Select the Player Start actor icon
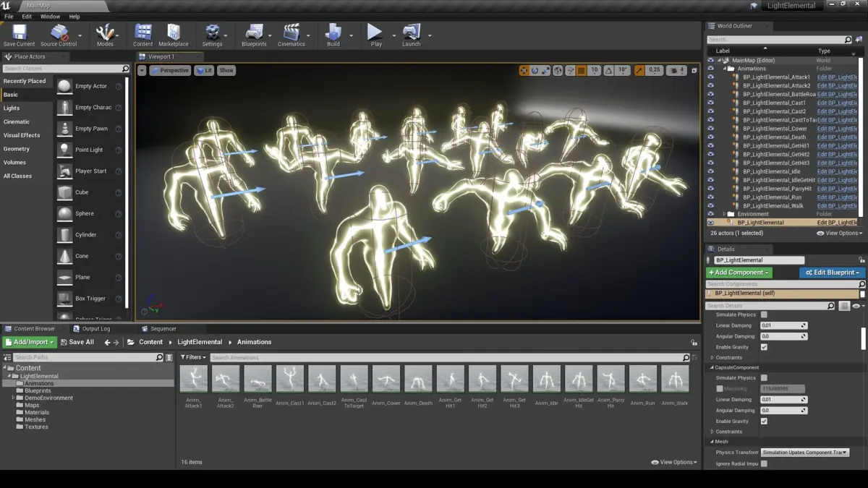 (64, 171)
